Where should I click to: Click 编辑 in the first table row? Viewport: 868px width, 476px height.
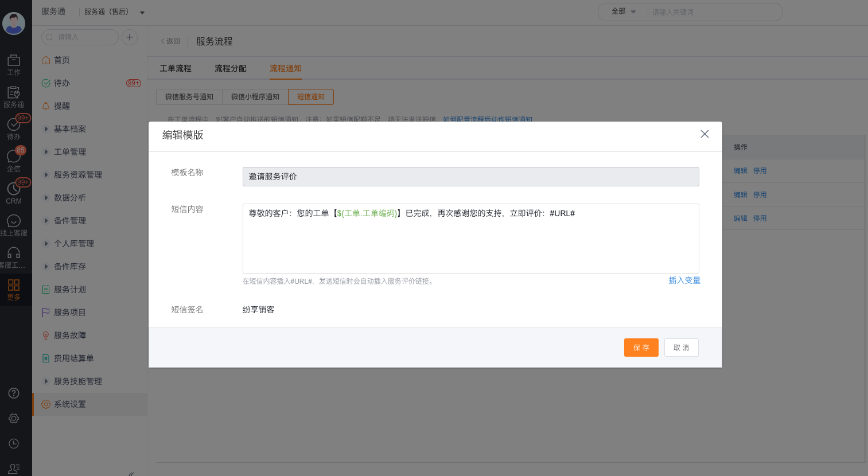pyautogui.click(x=741, y=171)
